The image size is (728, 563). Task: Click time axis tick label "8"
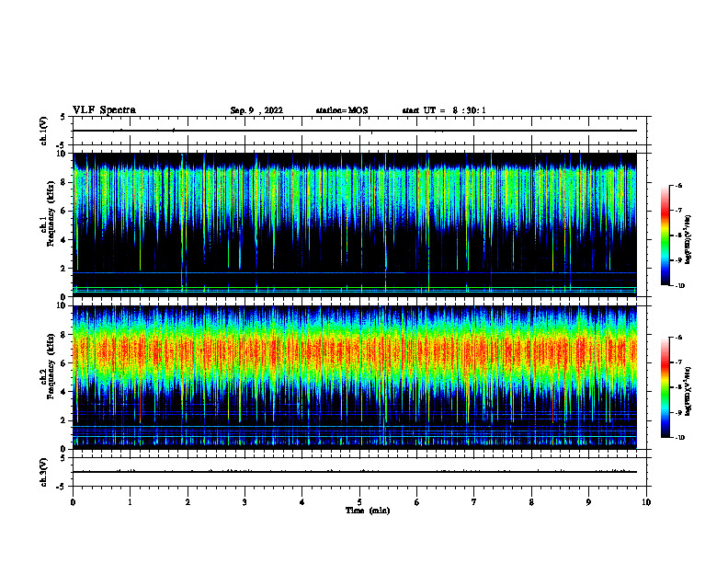[531, 502]
